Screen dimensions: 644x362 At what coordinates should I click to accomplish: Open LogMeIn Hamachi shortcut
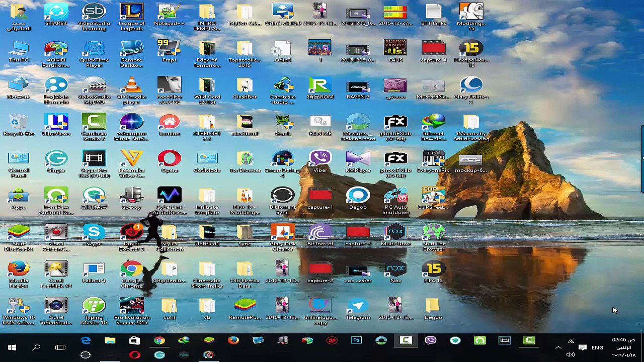click(56, 91)
